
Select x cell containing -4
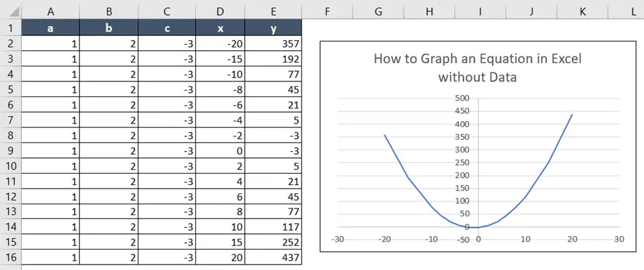click(220, 120)
